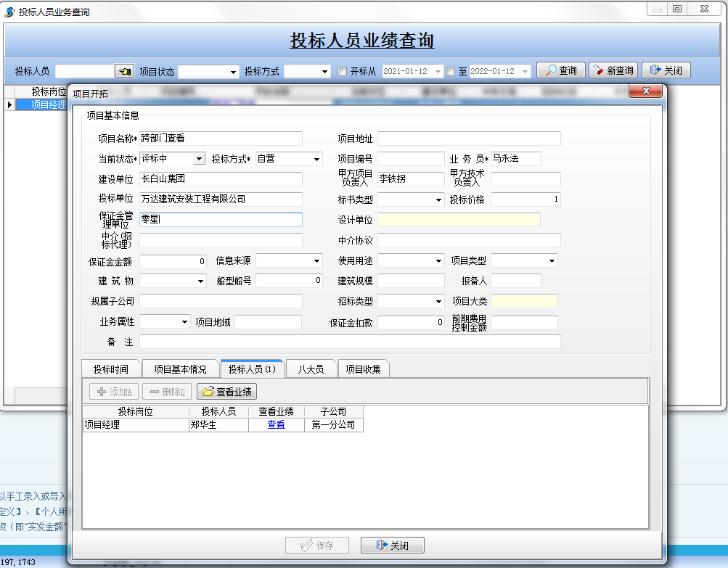
Task: Click 关闭 at the bottom of 项目开拓 dialog
Action: click(392, 546)
